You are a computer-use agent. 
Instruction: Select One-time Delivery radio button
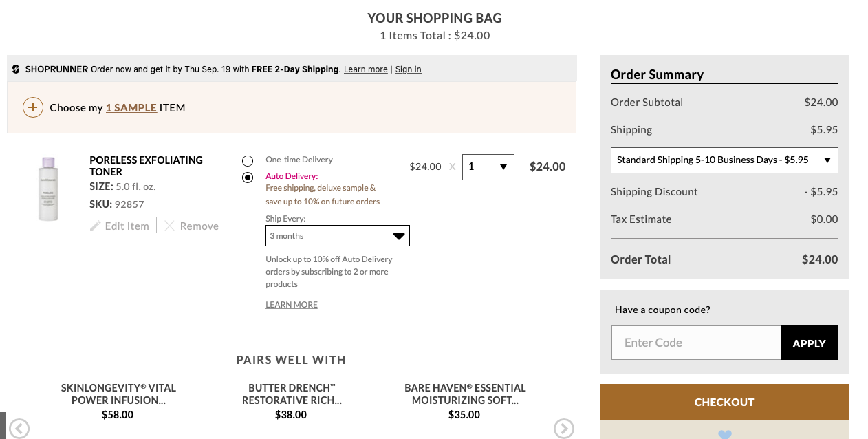point(248,160)
